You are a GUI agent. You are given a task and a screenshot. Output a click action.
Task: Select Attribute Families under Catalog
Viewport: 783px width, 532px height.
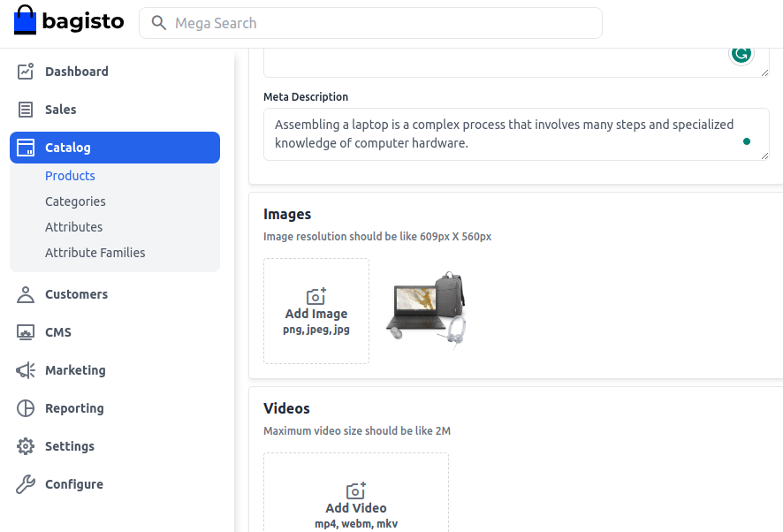(95, 252)
